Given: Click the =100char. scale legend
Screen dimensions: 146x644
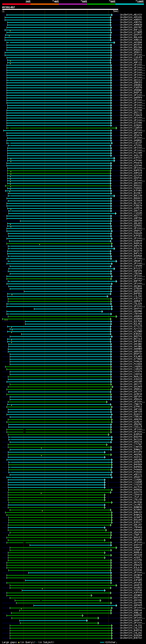Looking at the screenshot, I should click(108, 642).
